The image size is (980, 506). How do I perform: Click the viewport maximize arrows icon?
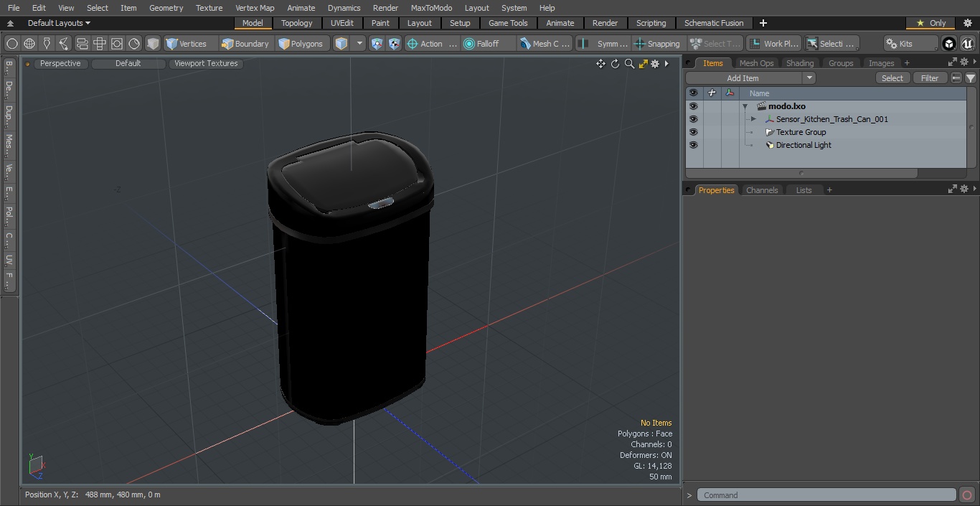643,64
